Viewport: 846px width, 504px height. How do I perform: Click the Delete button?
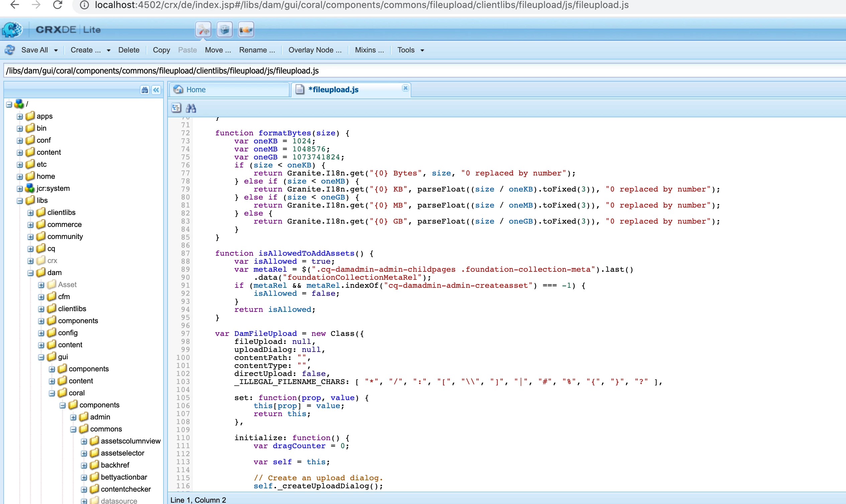point(129,50)
